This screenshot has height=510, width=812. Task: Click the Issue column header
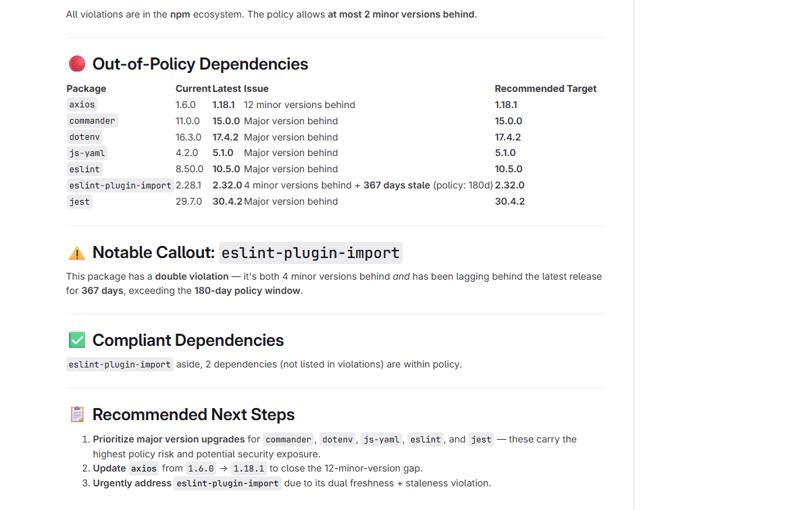pos(256,88)
